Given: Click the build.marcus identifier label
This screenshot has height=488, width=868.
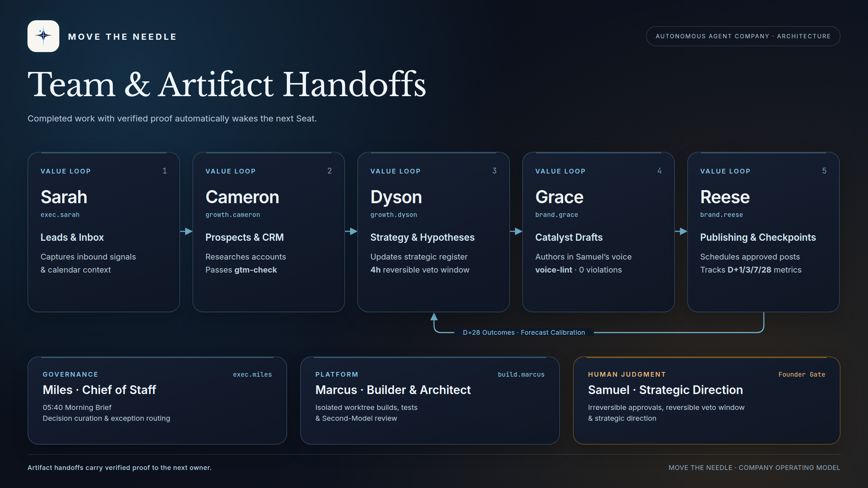Looking at the screenshot, I should tap(521, 374).
